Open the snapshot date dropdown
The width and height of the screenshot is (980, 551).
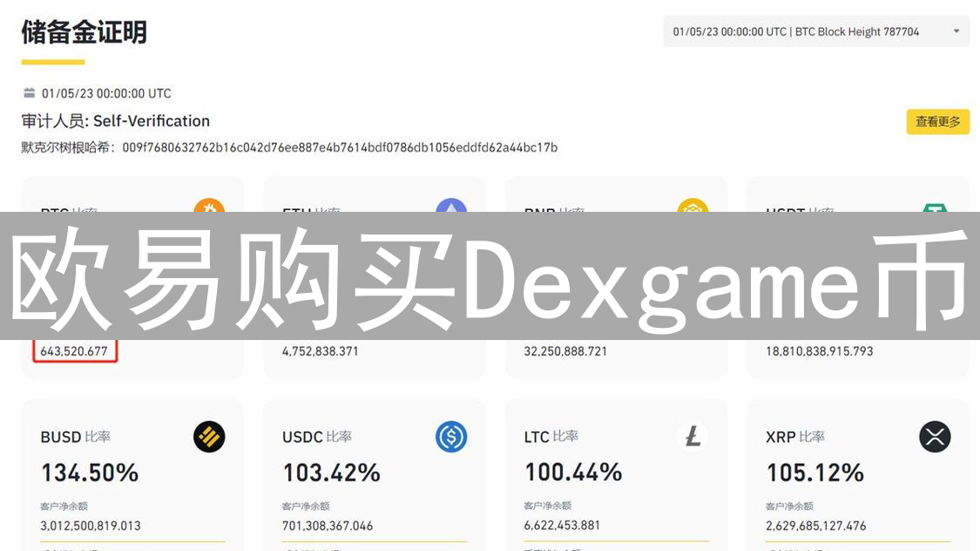(815, 31)
